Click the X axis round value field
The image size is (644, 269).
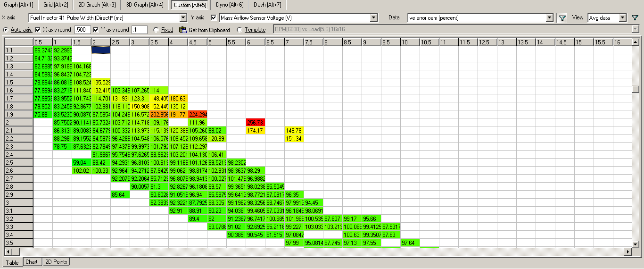(83, 30)
